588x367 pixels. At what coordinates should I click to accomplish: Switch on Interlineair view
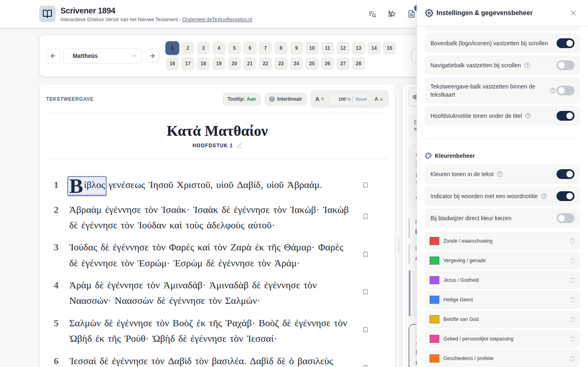[286, 99]
